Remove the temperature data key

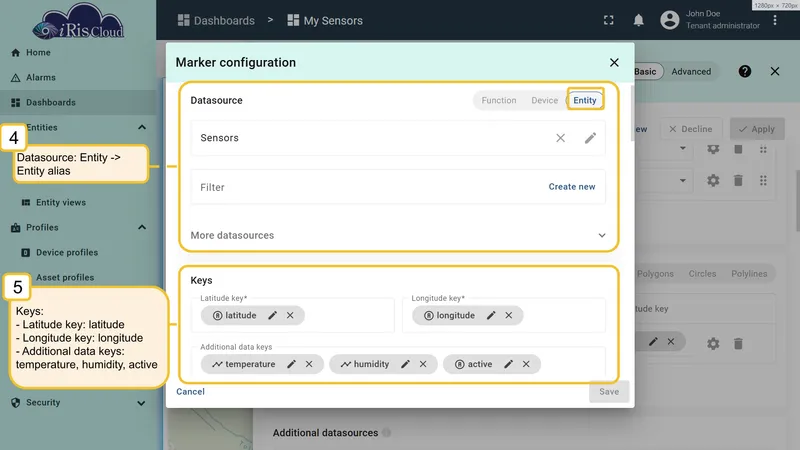pyautogui.click(x=309, y=364)
